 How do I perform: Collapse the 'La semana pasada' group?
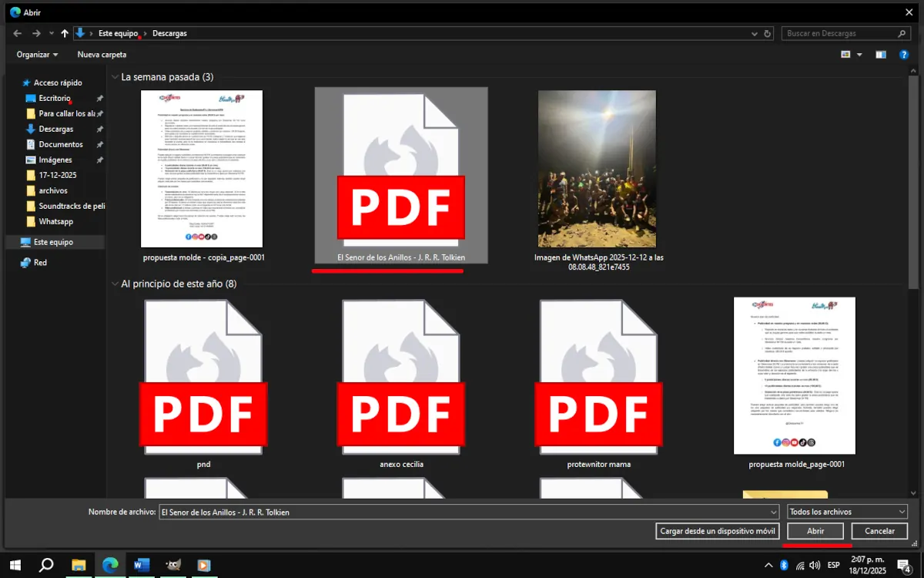(x=114, y=77)
